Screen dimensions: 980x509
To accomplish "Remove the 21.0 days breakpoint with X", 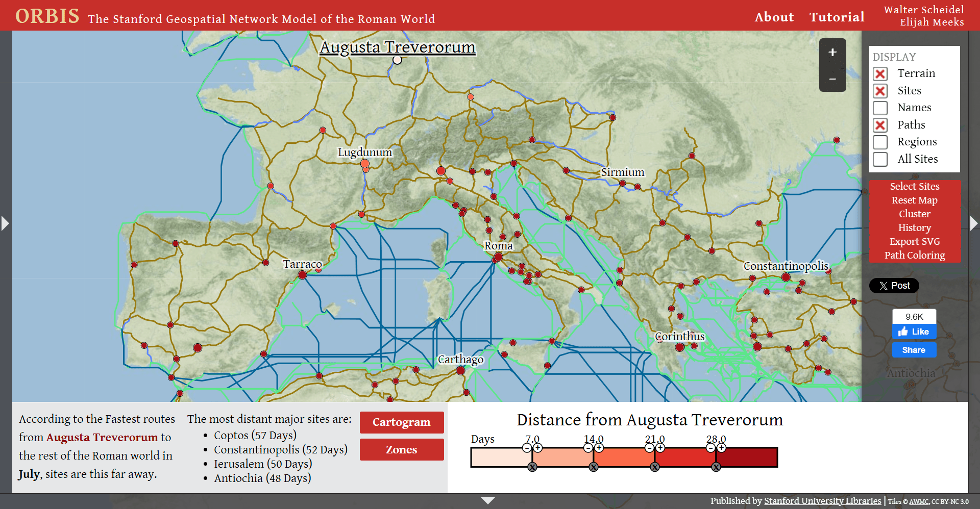I will pos(655,467).
